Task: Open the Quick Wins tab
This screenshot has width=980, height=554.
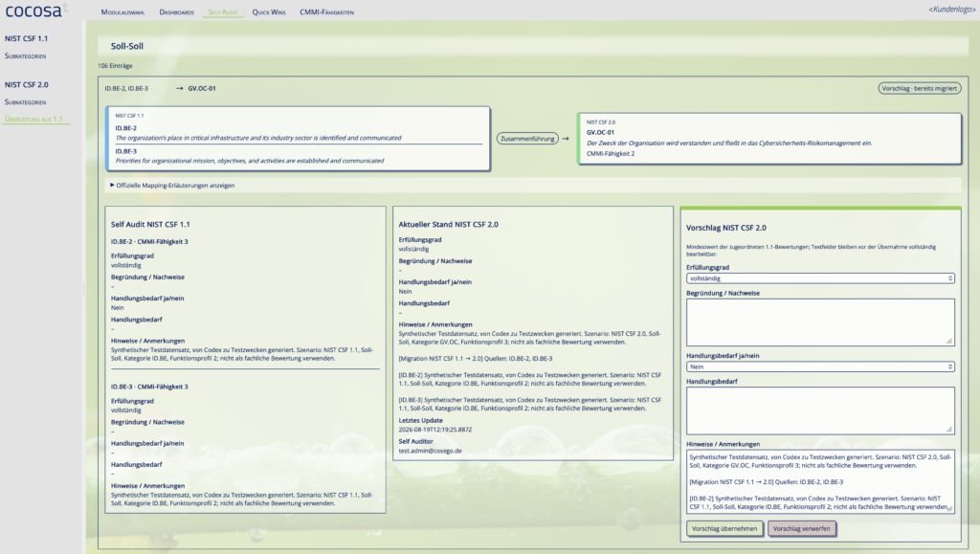Action: coord(269,11)
